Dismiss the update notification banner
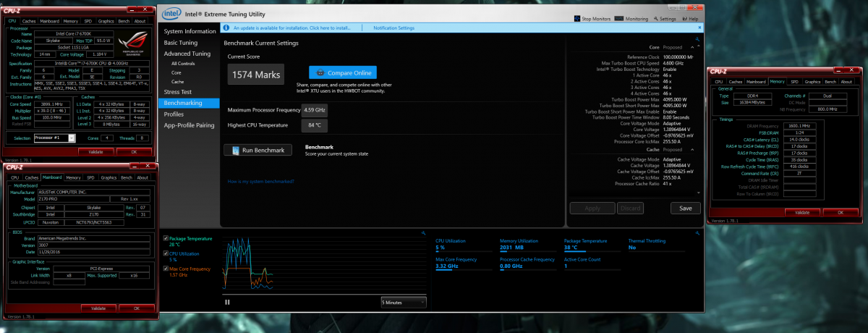 [x=700, y=28]
